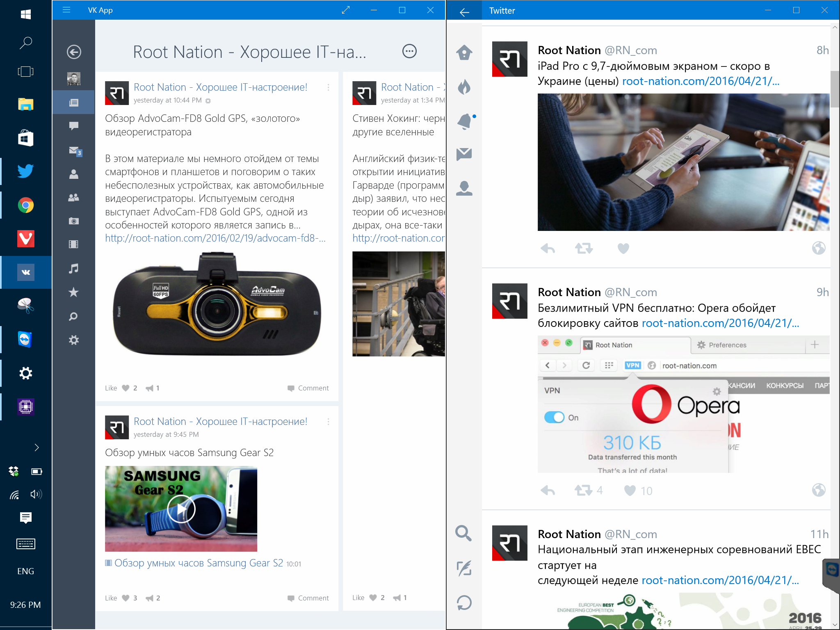Click the Twitter timeline scrollbar
This screenshot has width=840, height=630.
(x=834, y=89)
